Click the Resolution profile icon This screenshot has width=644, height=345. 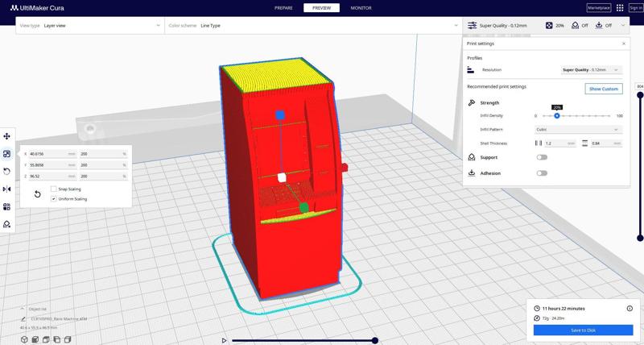point(471,70)
